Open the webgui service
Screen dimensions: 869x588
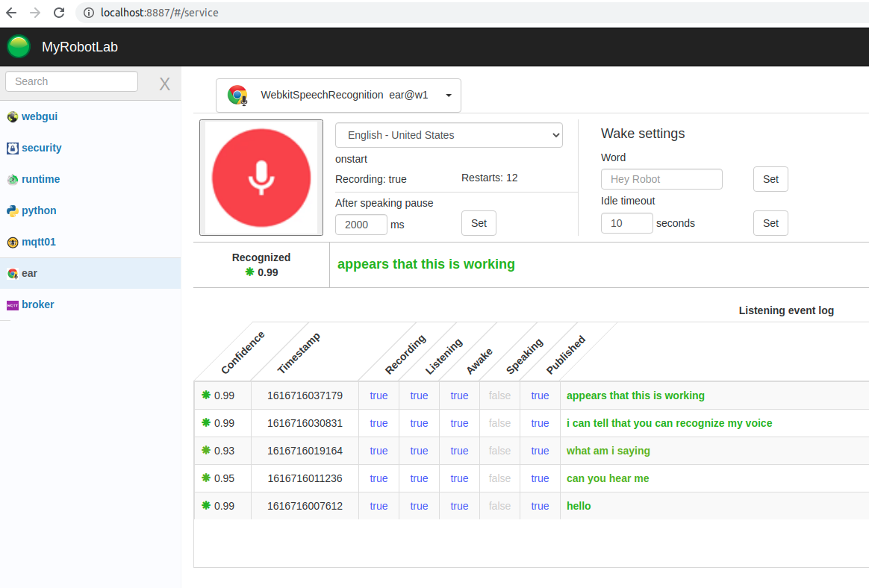point(40,116)
